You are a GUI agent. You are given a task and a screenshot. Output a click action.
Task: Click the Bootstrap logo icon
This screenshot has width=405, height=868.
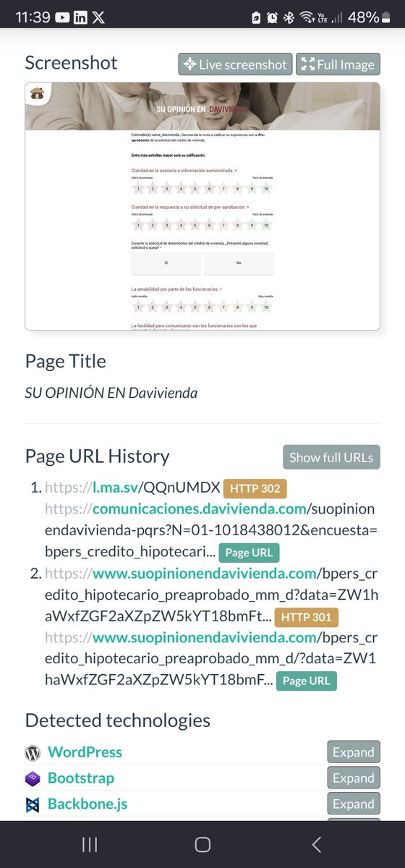pos(33,778)
